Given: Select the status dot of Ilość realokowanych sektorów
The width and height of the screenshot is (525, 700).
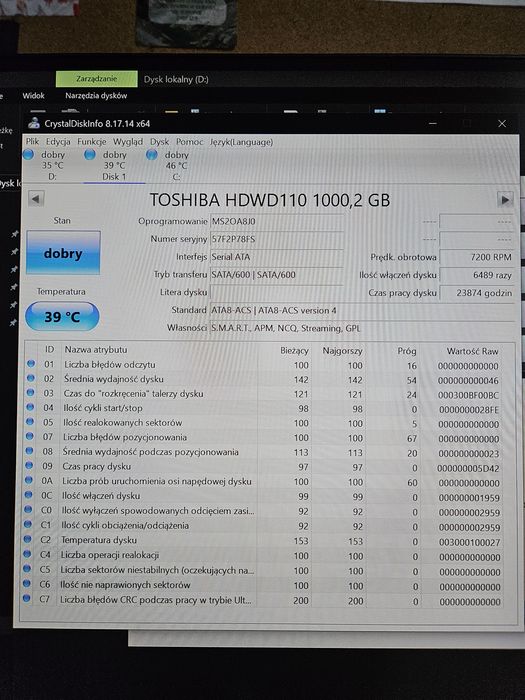Looking at the screenshot, I should (30, 421).
